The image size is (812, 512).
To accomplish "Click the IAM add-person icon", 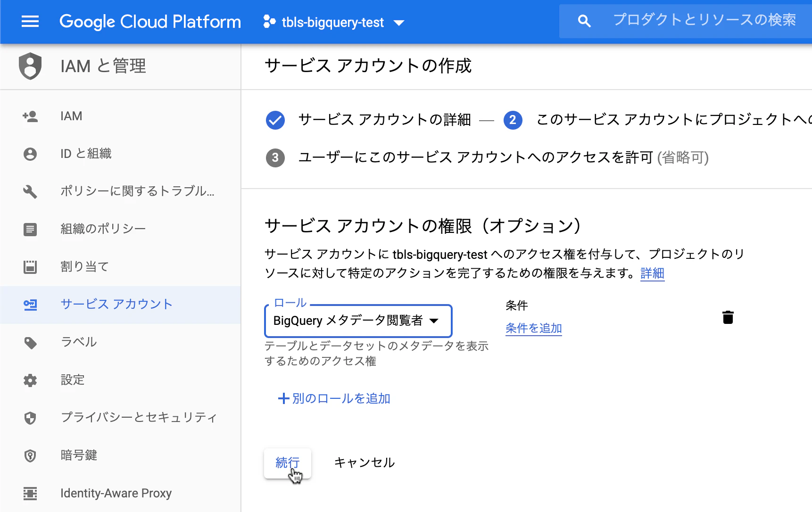I will point(30,116).
